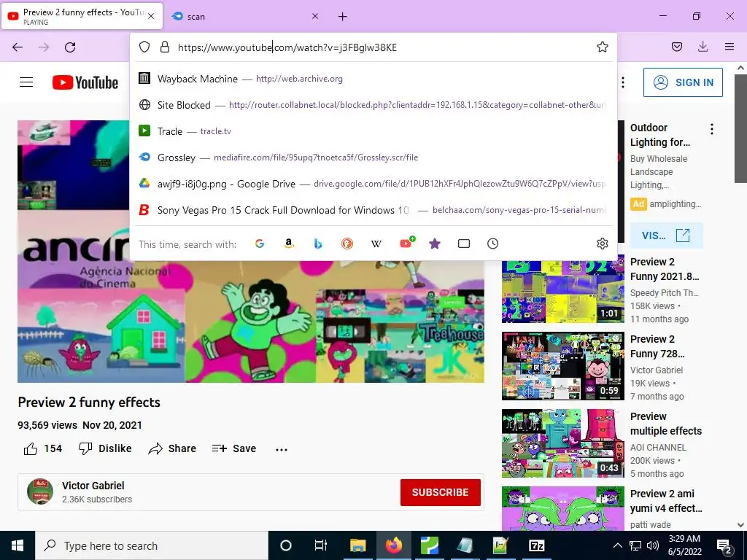
Task: Choose the Grossley mediafire suggestion
Action: (373, 157)
